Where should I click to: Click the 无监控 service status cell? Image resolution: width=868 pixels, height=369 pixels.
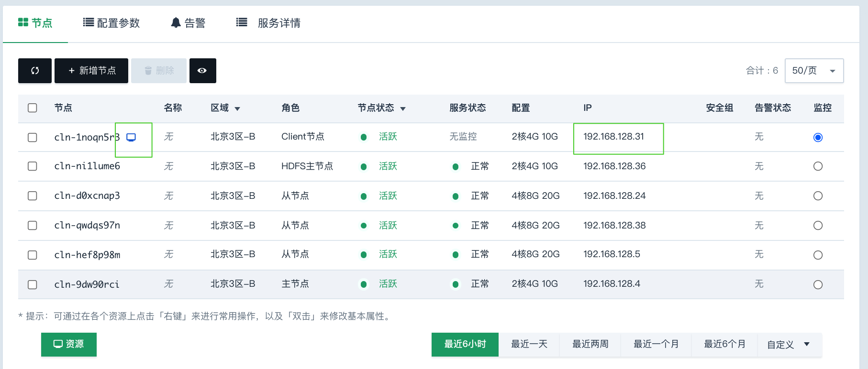click(x=463, y=137)
